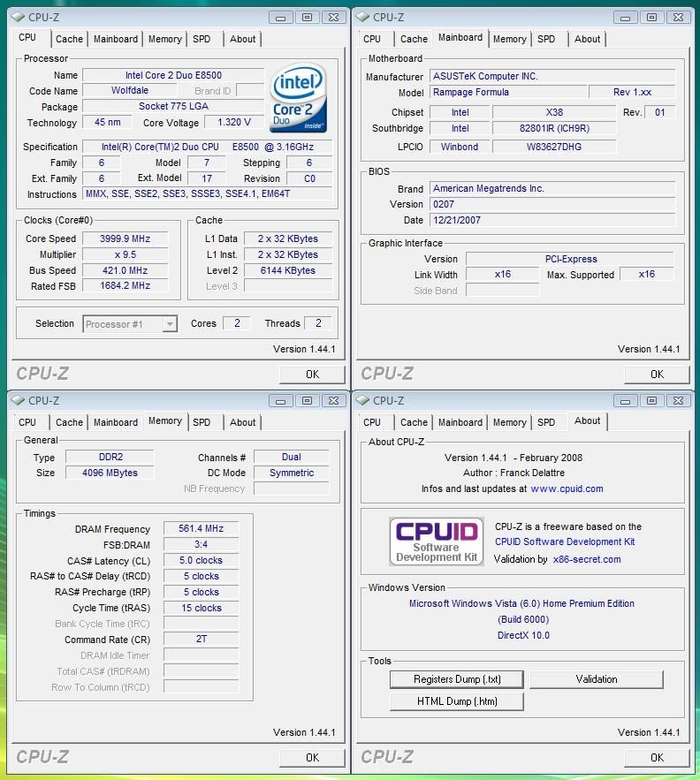Click the DRAM Frequency 561.4 MHz field
700x780 pixels.
202,528
